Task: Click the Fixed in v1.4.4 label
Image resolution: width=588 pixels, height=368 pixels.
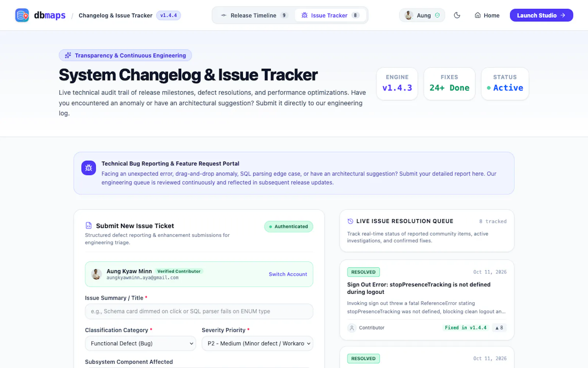Action: click(466, 328)
